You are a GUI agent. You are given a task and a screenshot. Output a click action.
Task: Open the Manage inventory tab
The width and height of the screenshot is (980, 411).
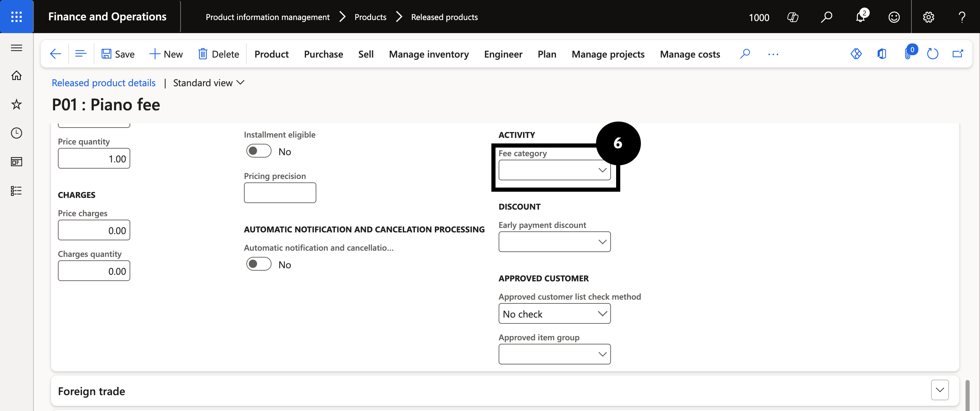(429, 54)
